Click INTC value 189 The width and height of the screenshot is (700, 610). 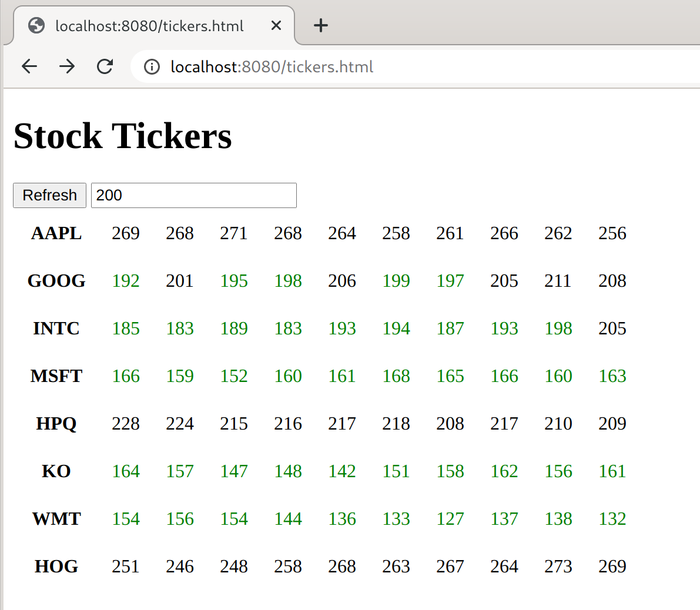click(x=234, y=329)
